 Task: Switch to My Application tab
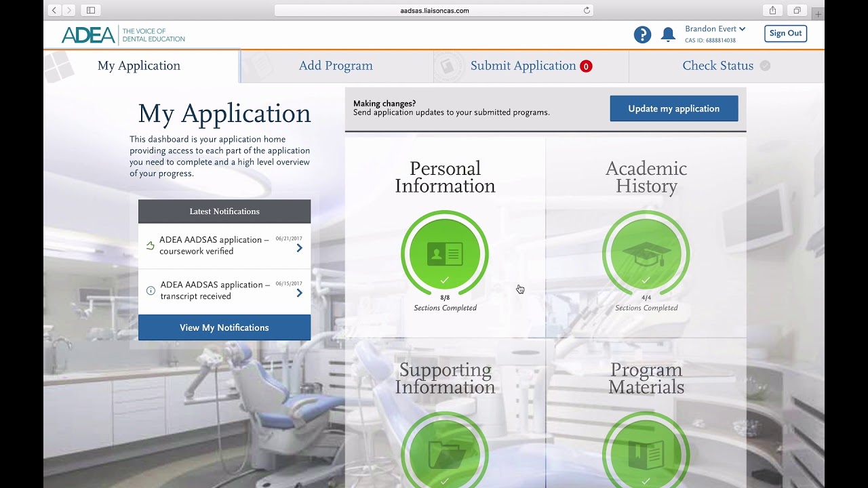142,66
